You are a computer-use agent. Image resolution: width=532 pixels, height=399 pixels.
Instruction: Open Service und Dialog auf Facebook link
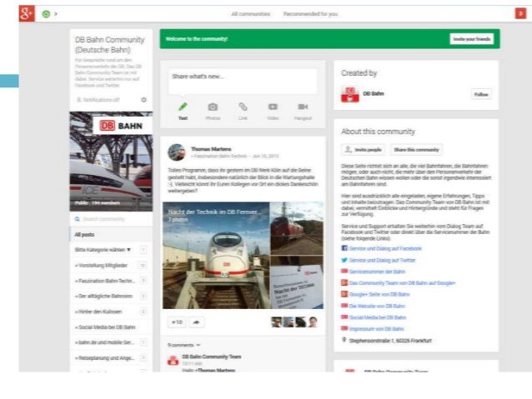(385, 248)
